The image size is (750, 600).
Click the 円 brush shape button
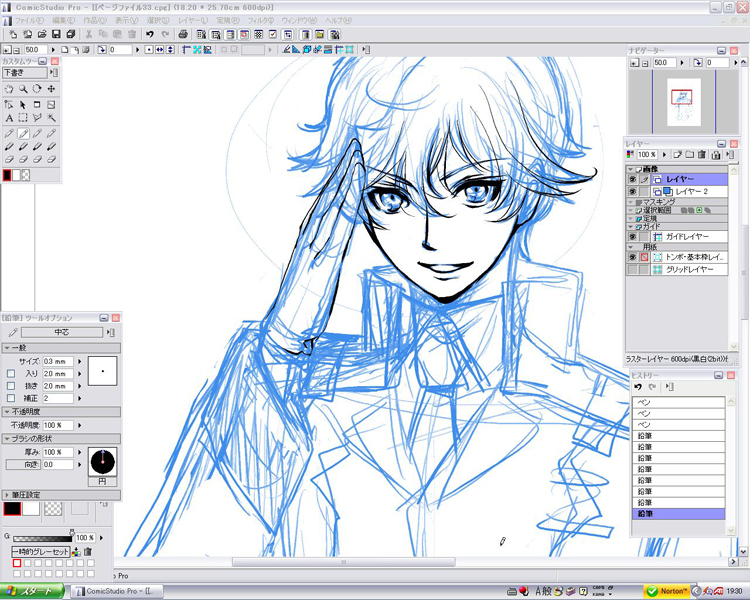(x=102, y=481)
